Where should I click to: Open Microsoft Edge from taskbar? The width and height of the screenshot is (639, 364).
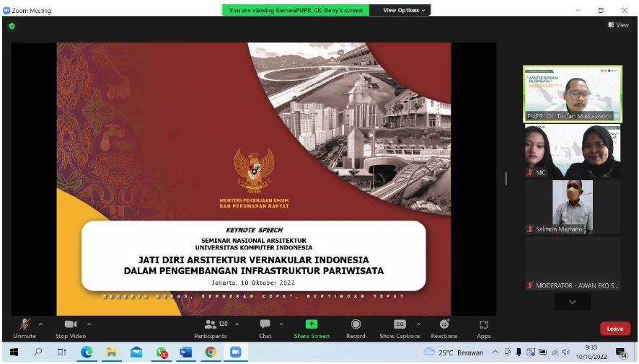(87, 352)
